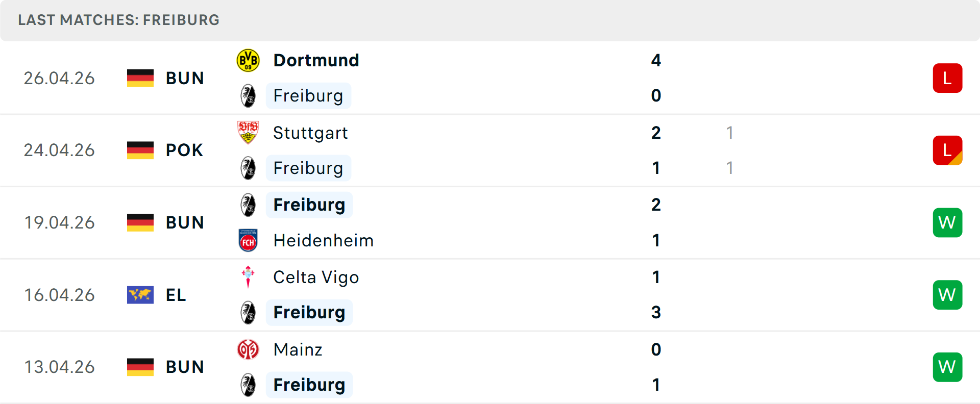980x404 pixels.
Task: Click the Europa League competition icon
Action: (x=140, y=295)
